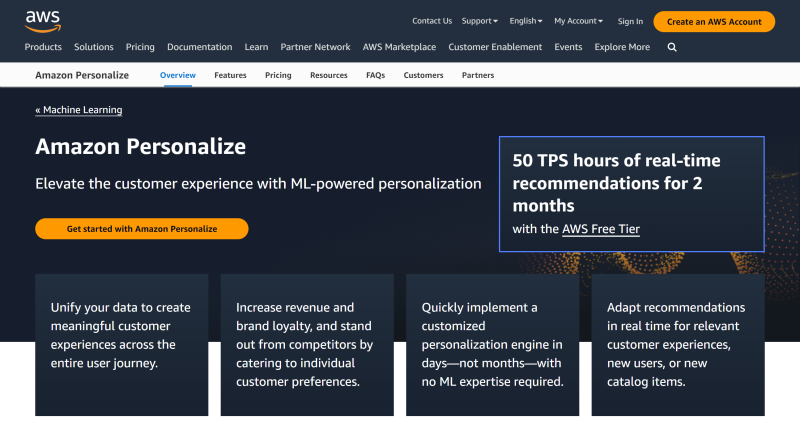This screenshot has height=434, width=800.
Task: Click Create an AWS Account button
Action: pos(714,21)
